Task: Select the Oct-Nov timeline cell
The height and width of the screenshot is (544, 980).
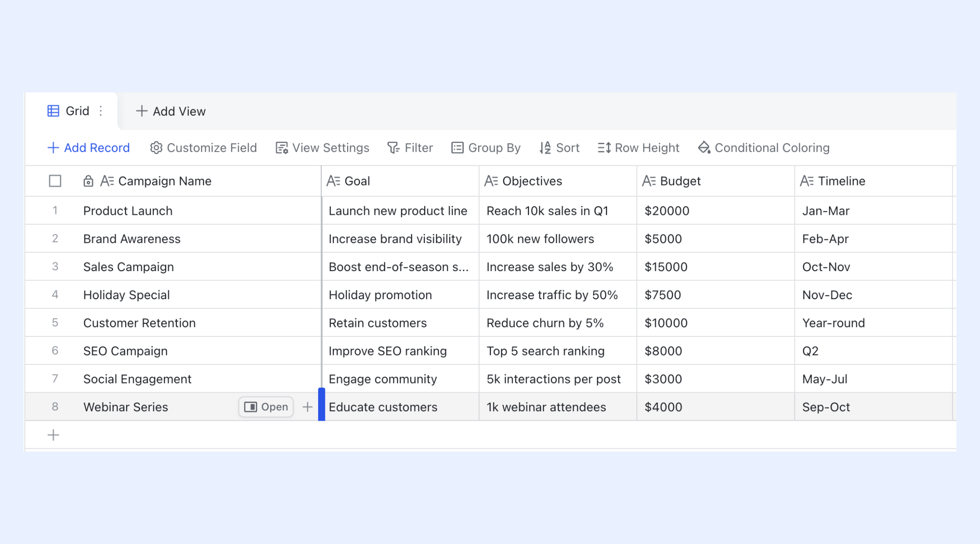Action: coord(874,267)
